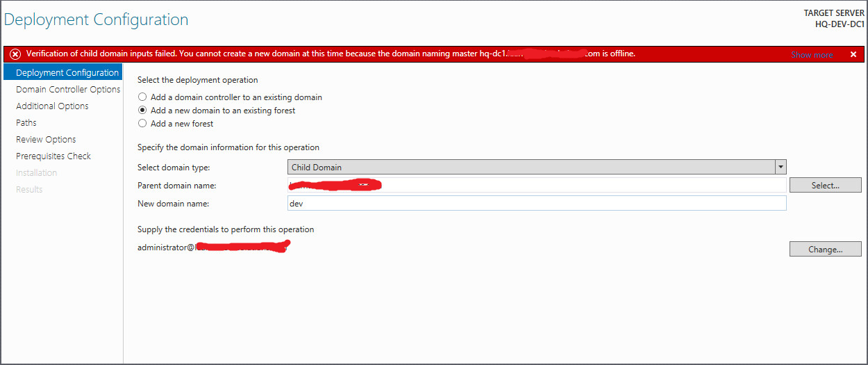Screen dimensions: 868x365
Task: Click the Parent domain name field
Action: click(x=537, y=185)
